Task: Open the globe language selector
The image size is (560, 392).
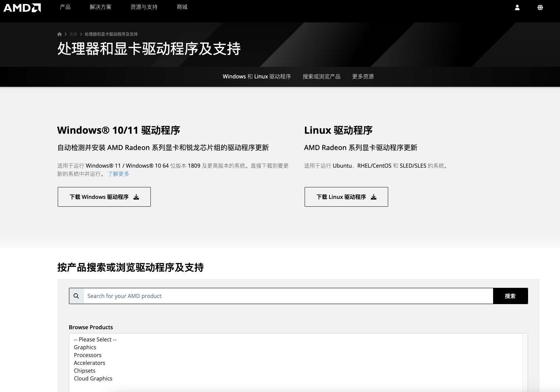Action: (x=540, y=7)
